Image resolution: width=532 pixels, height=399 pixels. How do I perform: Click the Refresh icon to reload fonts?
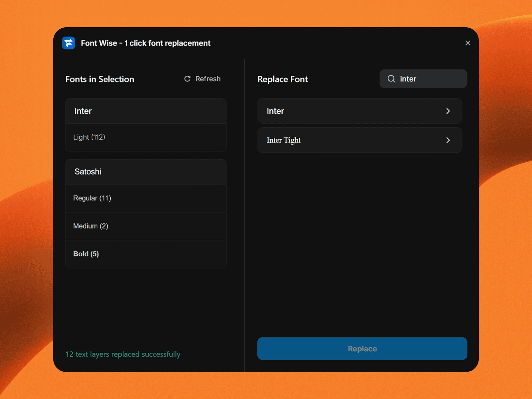pyautogui.click(x=187, y=79)
